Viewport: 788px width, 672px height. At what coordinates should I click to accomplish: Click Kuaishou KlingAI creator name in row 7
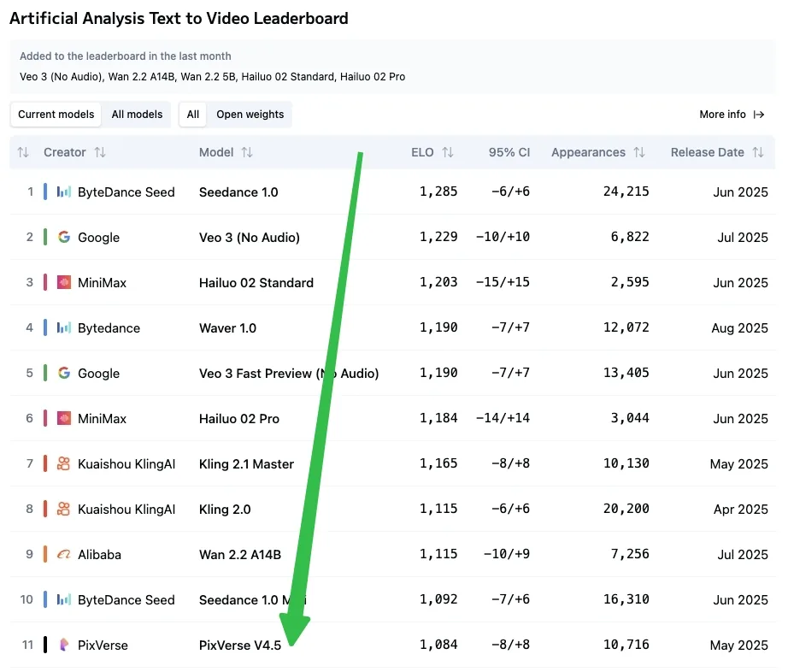(x=126, y=464)
